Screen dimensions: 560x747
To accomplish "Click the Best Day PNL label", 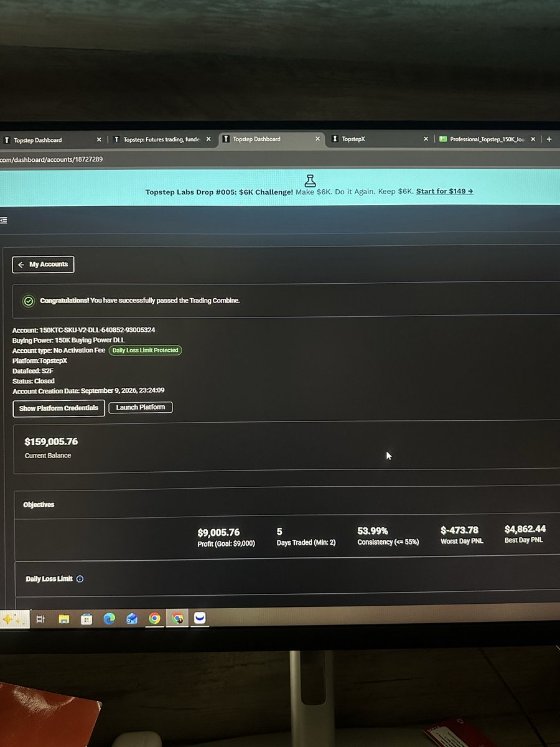I will (523, 540).
